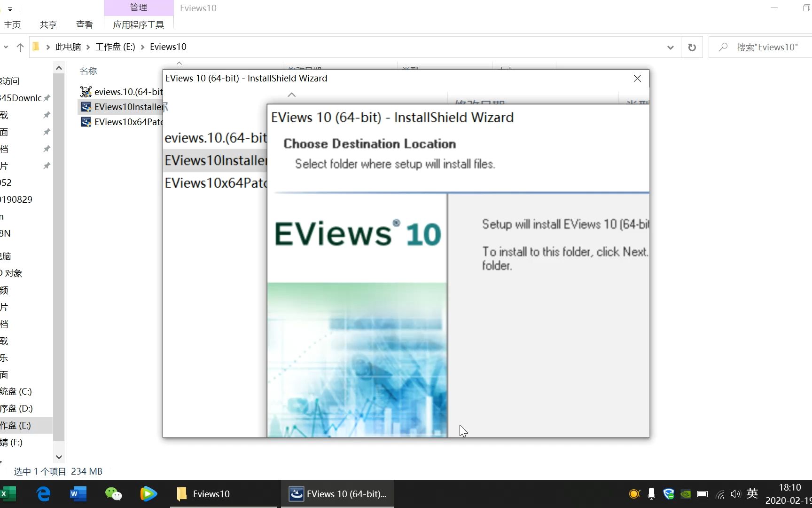Screen dimensions: 812x508
Task: Click 此电脑 in the breadcrumb path
Action: tap(68, 47)
